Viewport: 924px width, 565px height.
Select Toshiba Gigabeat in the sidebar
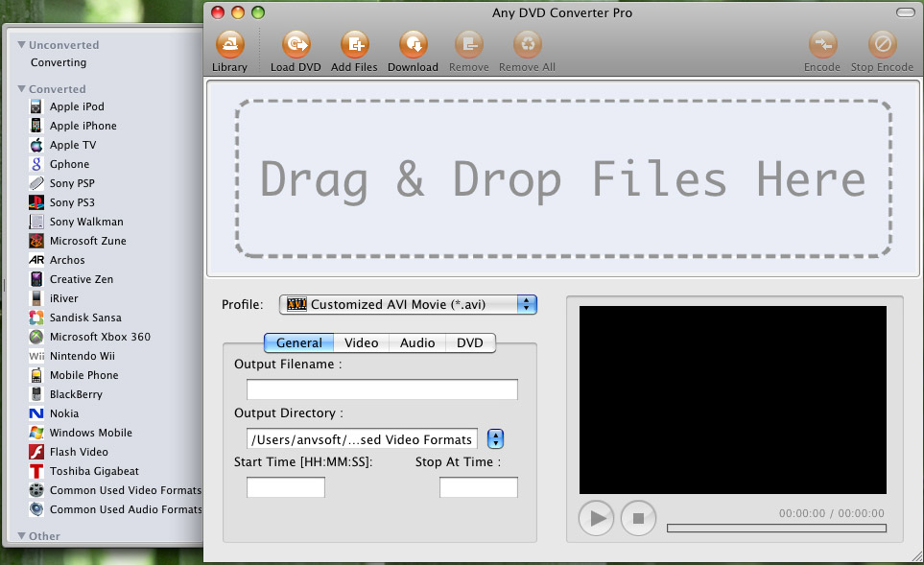click(x=94, y=471)
